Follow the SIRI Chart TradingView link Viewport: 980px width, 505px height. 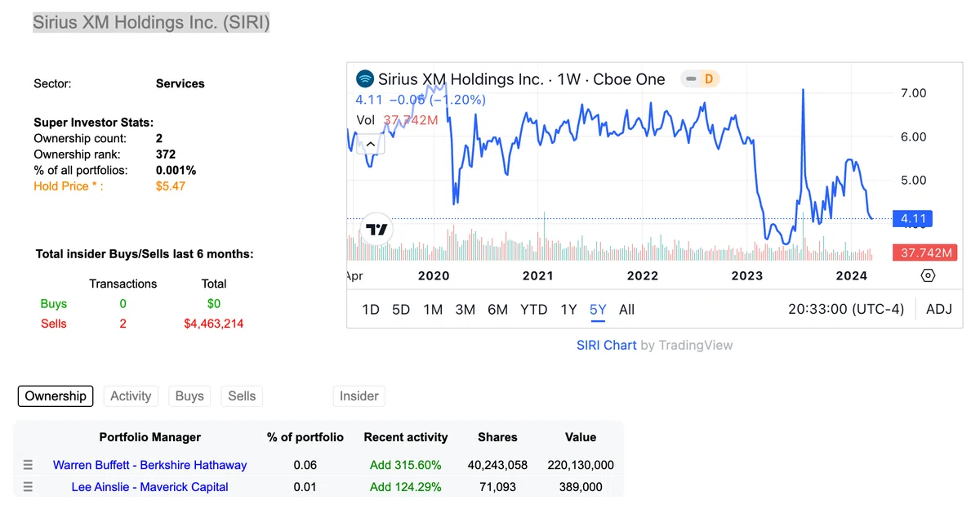coord(607,345)
